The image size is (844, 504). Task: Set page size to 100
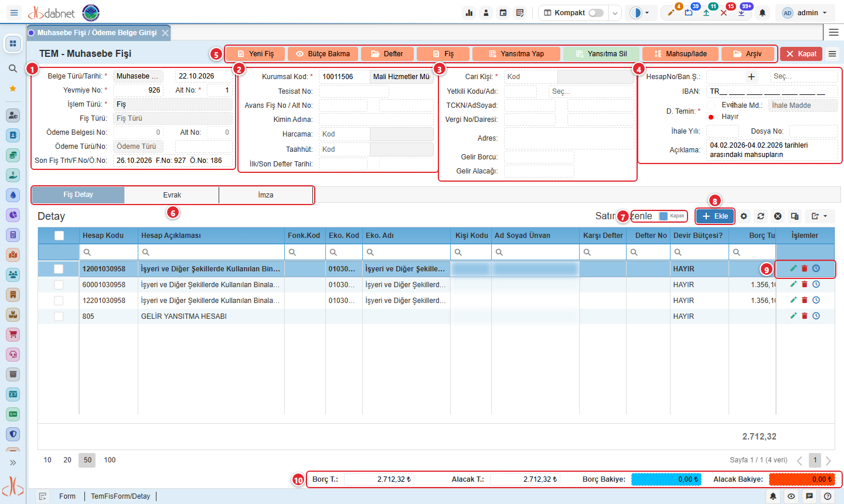(x=110, y=460)
